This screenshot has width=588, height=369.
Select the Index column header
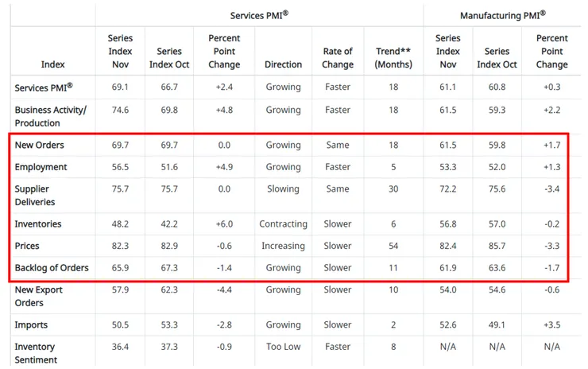pyautogui.click(x=52, y=64)
